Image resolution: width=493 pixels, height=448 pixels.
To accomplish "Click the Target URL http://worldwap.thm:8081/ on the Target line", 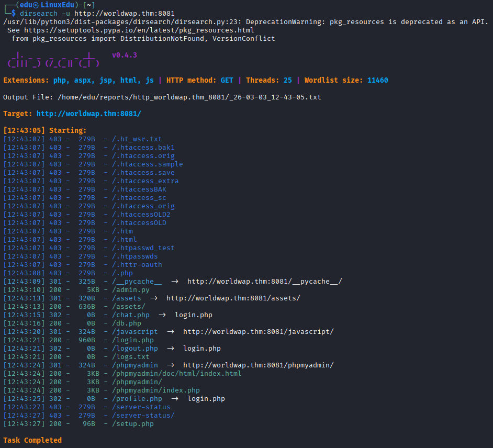I will [88, 114].
